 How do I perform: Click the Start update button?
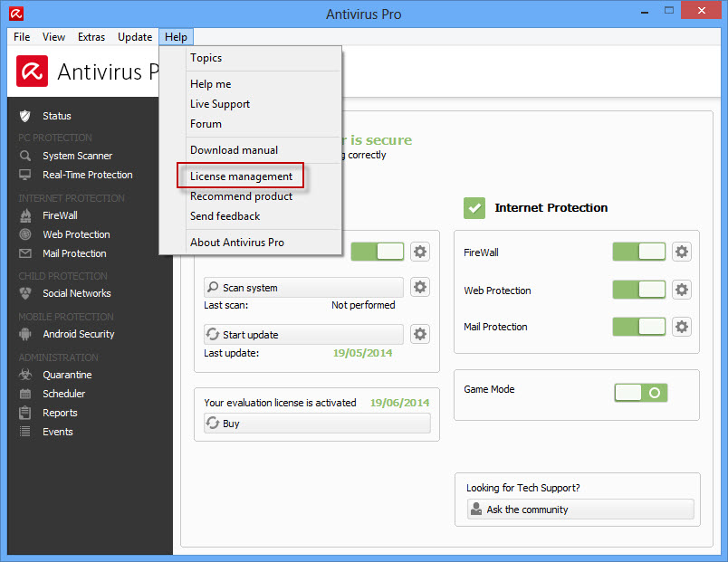pyautogui.click(x=303, y=334)
